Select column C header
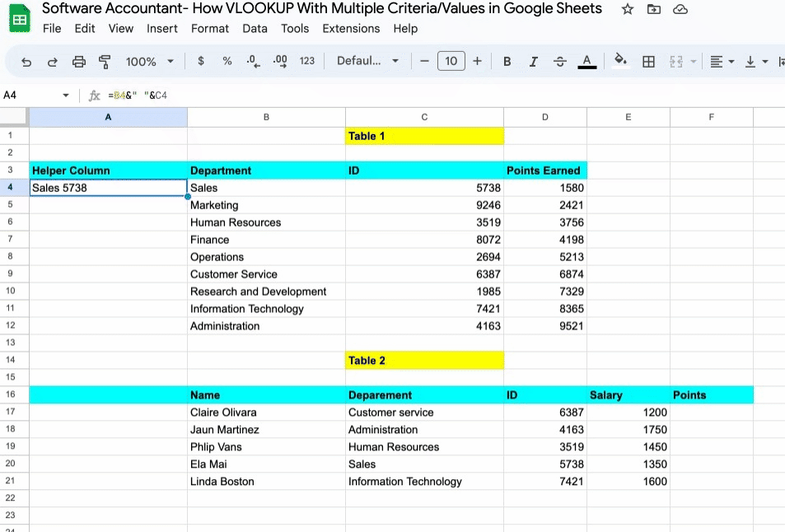Screen dimensions: 785x532 (424, 117)
